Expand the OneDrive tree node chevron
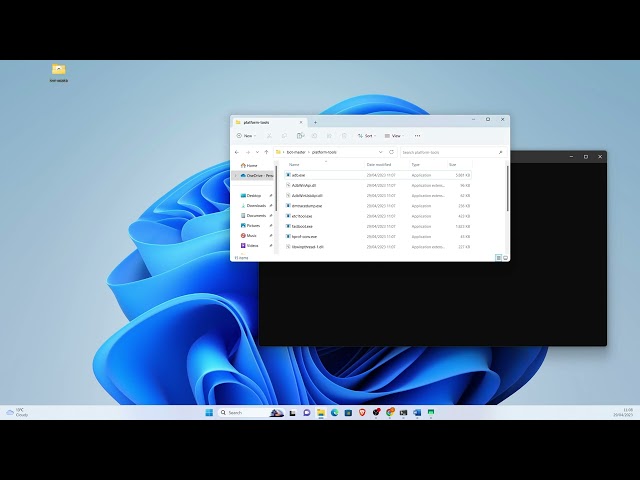 236,176
